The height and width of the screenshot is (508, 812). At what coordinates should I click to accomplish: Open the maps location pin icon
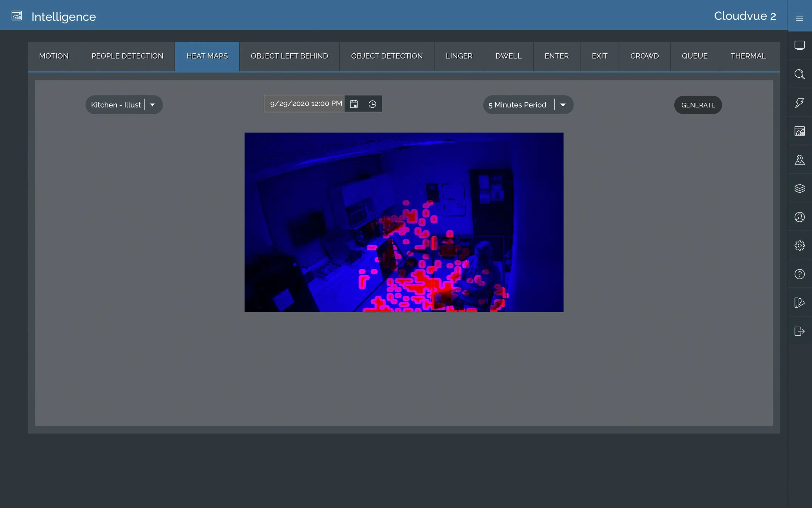(x=800, y=160)
